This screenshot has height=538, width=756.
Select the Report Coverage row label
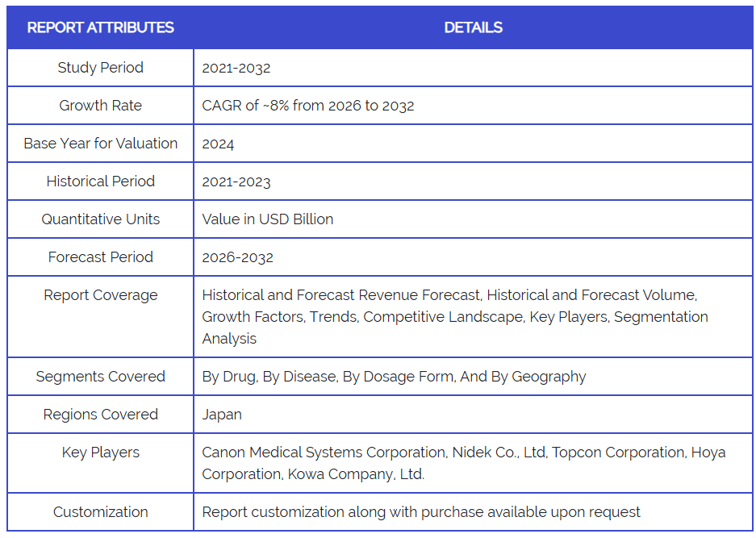100,295
